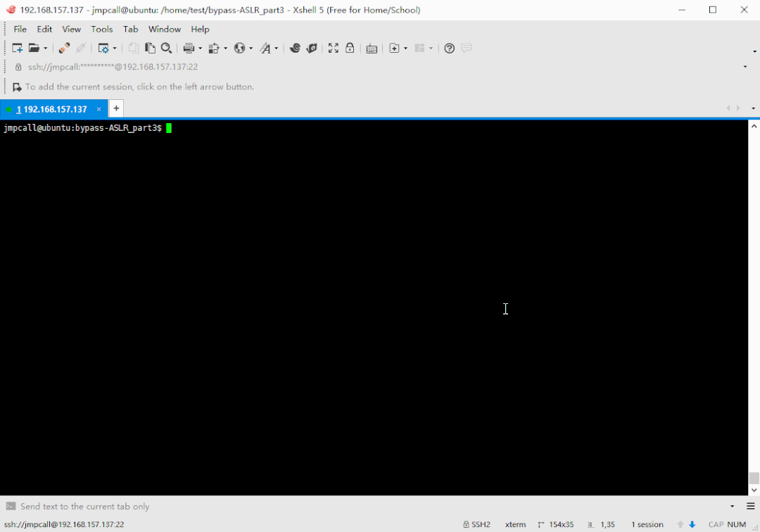Click the grayed layout panes icon

(x=419, y=48)
